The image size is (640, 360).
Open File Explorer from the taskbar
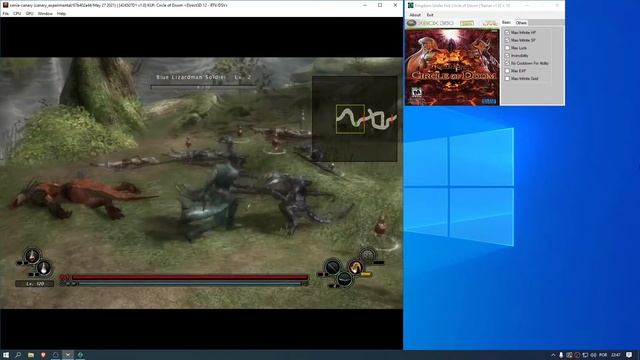pos(31,355)
